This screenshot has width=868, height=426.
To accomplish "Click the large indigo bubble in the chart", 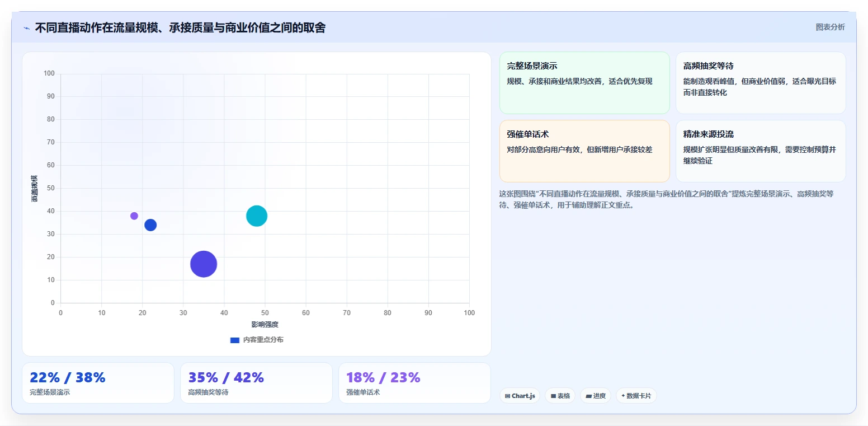I will [204, 264].
